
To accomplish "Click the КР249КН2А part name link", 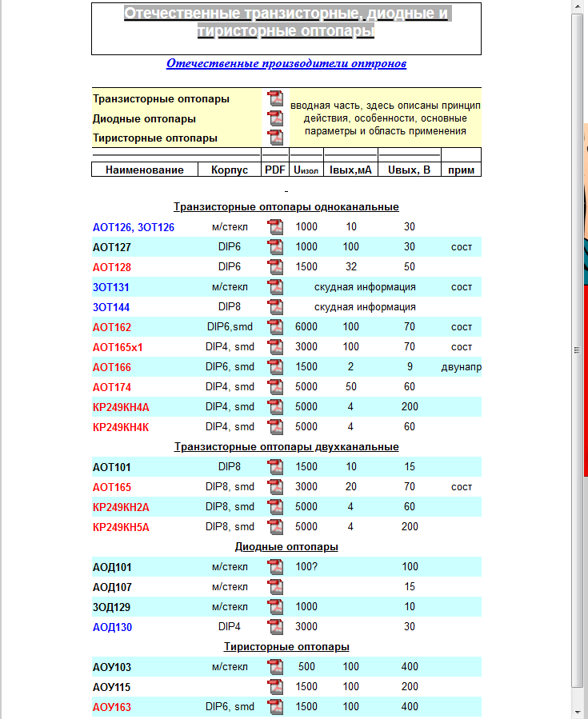I will coord(121,507).
